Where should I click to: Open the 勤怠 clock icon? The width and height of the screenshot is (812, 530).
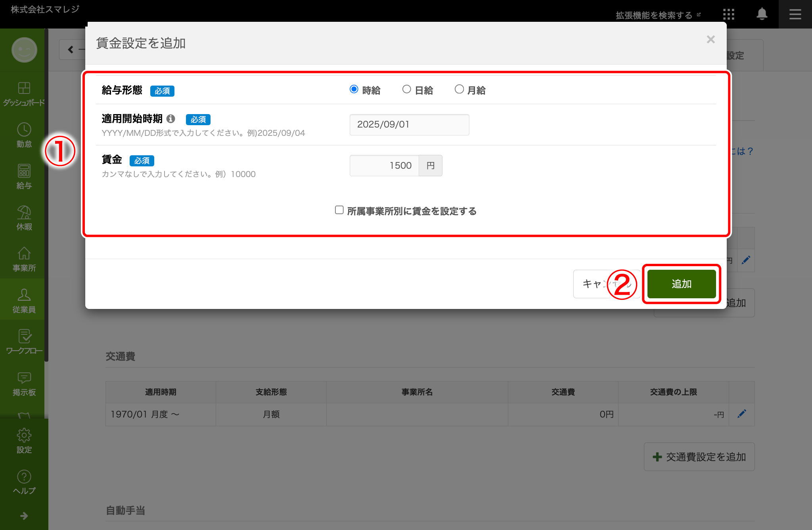24,130
